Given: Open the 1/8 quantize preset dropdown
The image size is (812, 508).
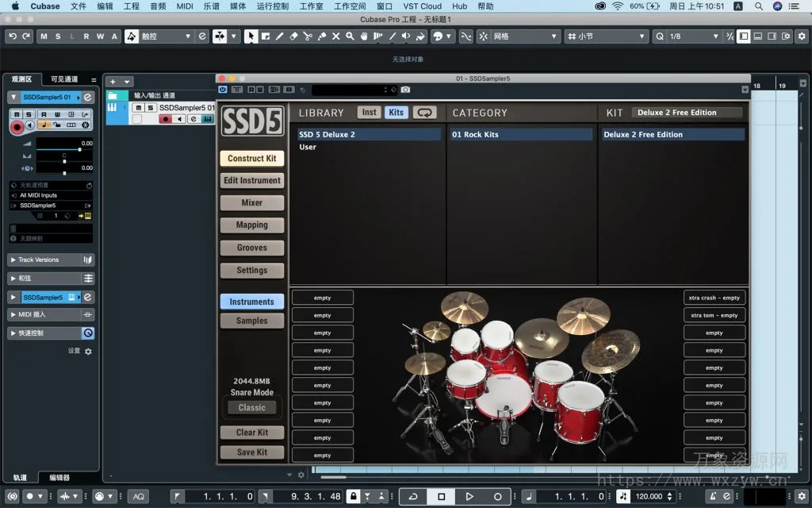Looking at the screenshot, I should 714,36.
